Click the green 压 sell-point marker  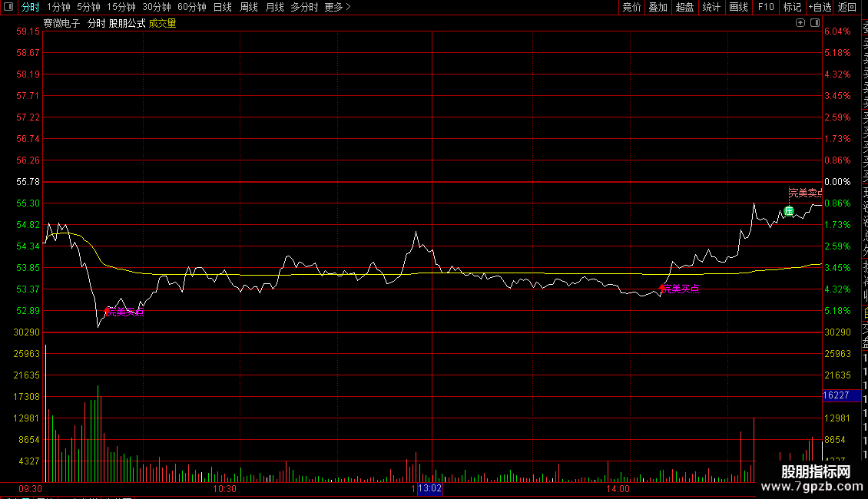789,211
